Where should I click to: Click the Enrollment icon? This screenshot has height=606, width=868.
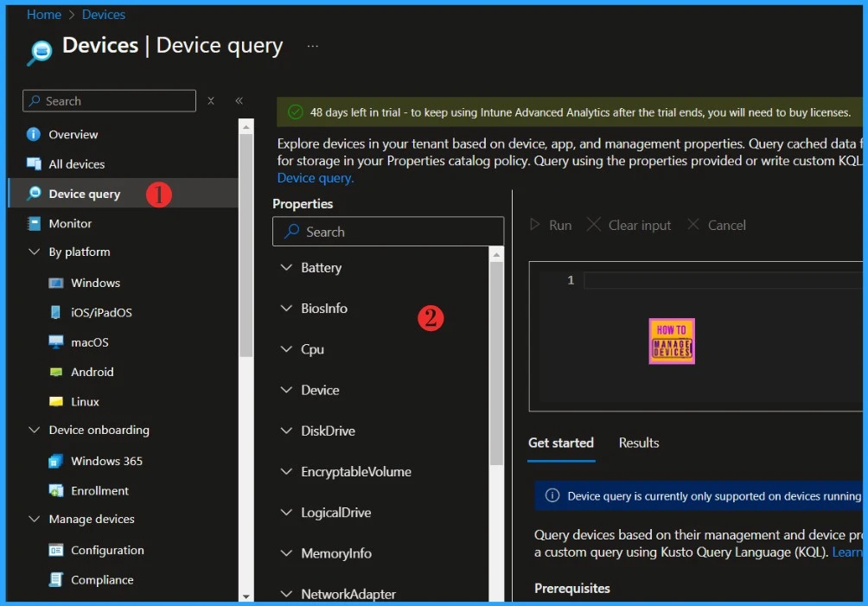click(x=56, y=490)
